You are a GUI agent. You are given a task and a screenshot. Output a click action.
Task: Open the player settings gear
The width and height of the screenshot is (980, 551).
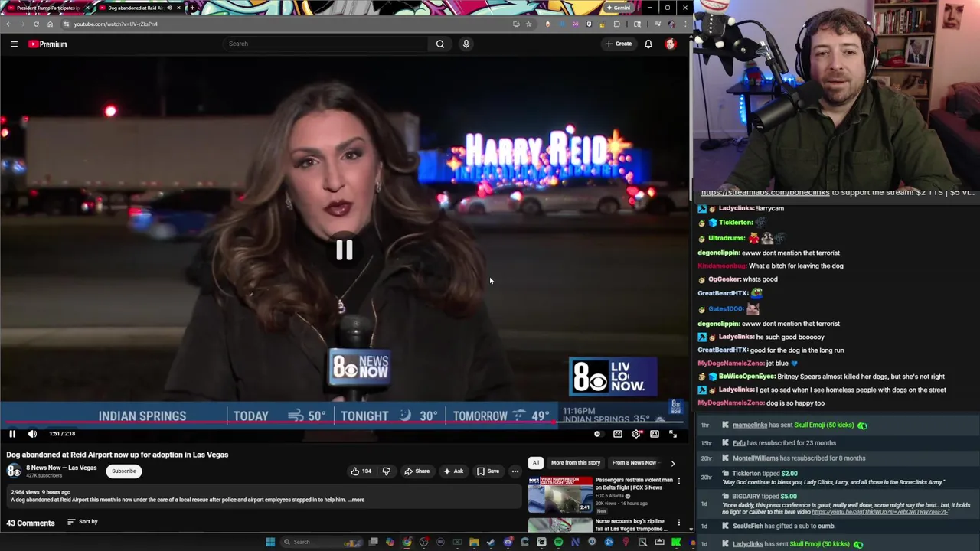tap(636, 434)
